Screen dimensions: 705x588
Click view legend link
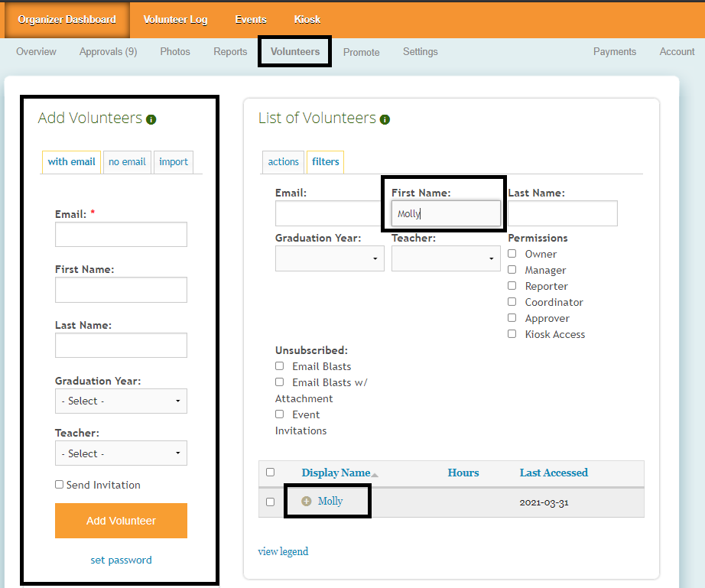[283, 551]
